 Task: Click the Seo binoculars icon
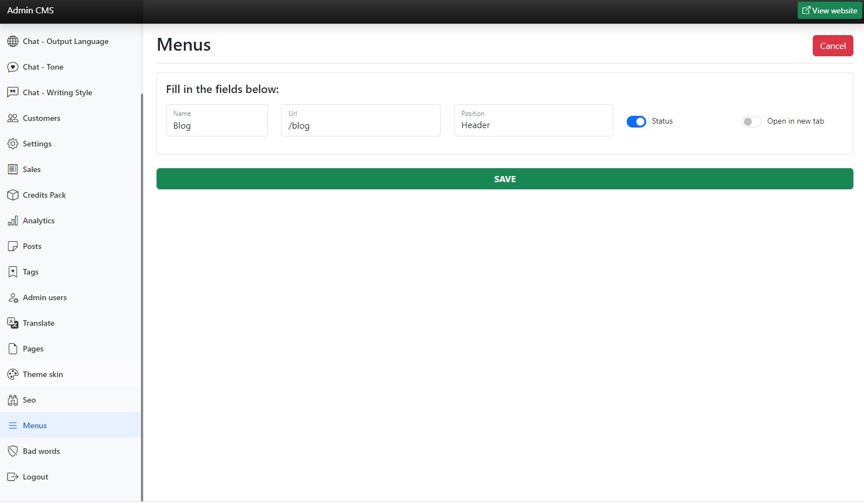[x=13, y=400]
